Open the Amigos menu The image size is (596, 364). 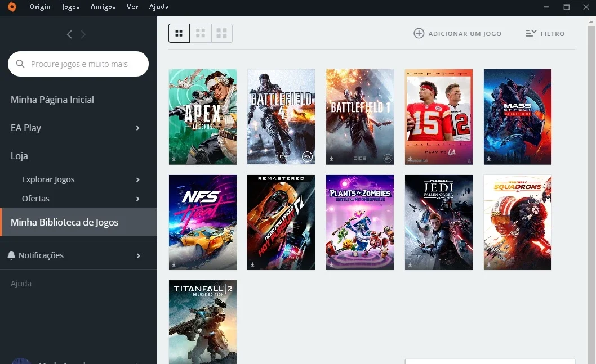tap(103, 7)
